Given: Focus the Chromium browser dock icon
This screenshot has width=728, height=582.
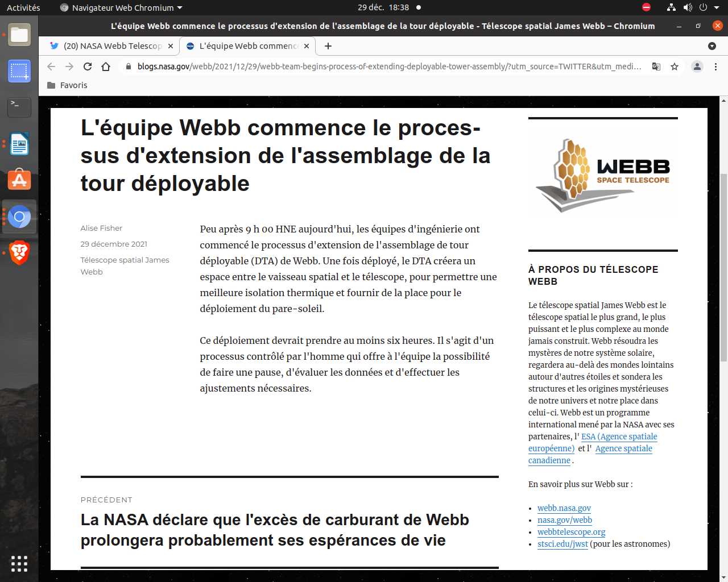Looking at the screenshot, I should click(x=19, y=217).
